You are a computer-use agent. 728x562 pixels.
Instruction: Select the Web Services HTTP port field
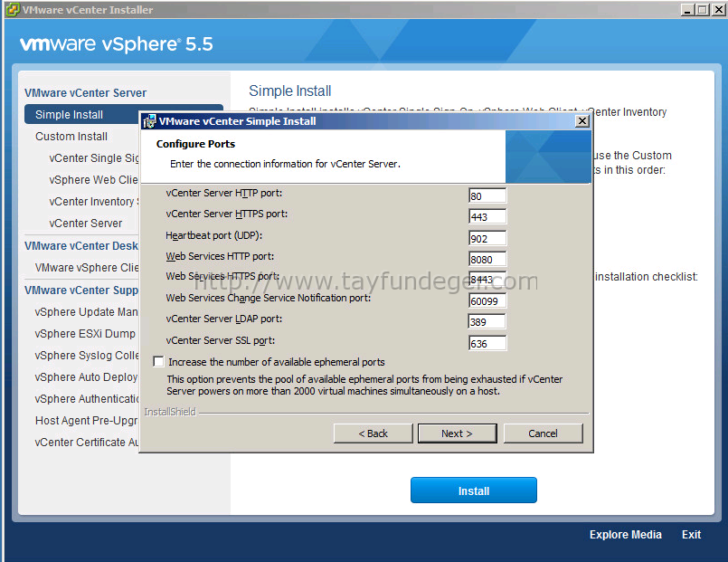(x=487, y=259)
